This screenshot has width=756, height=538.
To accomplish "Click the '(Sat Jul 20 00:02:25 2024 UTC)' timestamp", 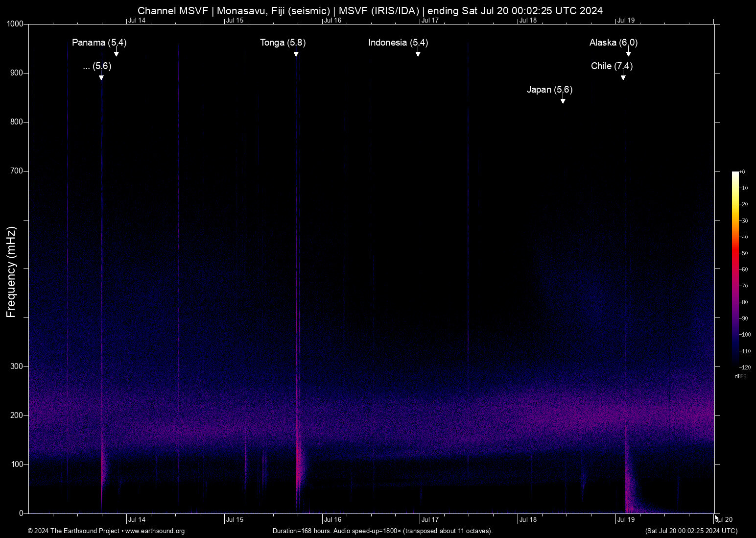I will (x=691, y=531).
